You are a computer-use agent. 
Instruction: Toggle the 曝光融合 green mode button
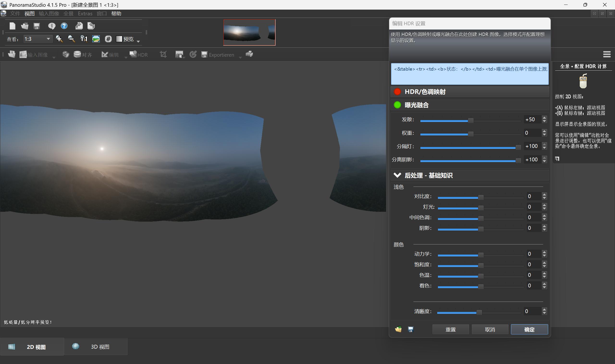397,105
